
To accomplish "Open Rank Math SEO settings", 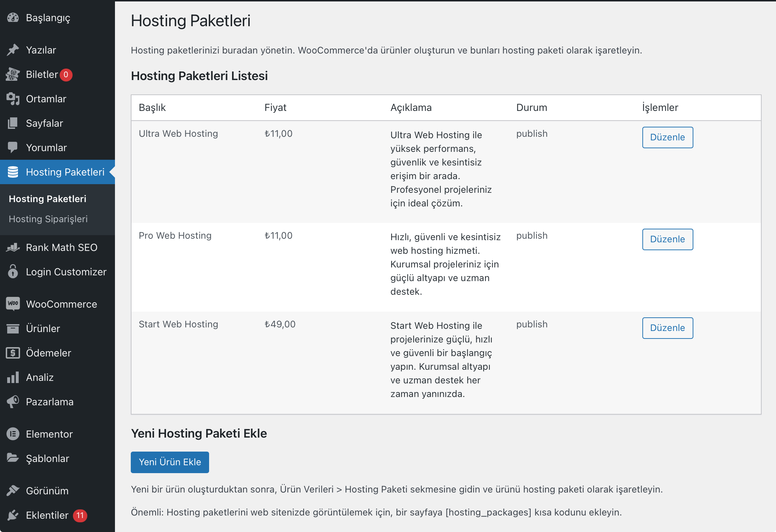I will 57,247.
